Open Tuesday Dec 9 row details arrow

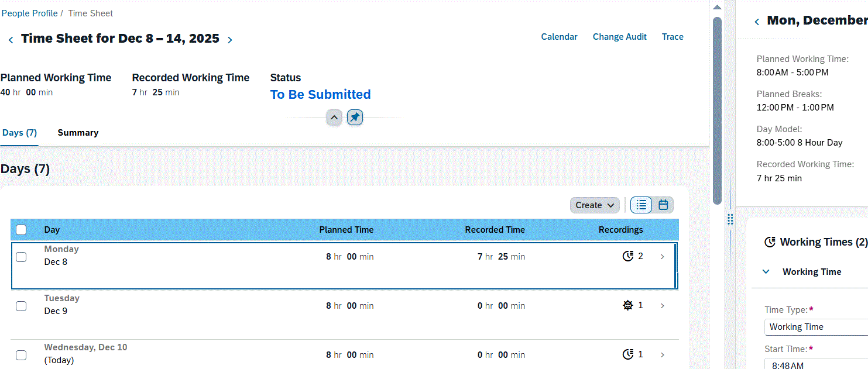pos(662,306)
